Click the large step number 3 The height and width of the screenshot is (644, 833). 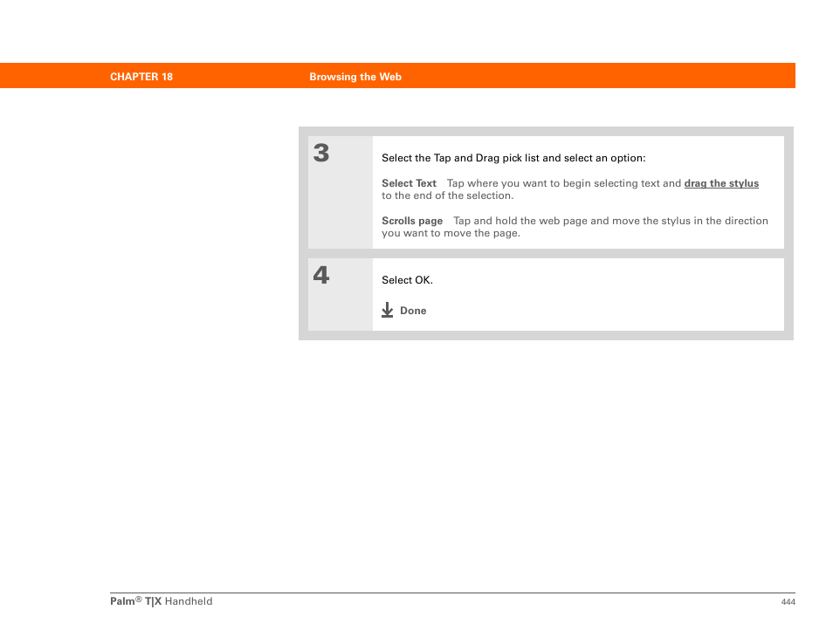(x=321, y=154)
